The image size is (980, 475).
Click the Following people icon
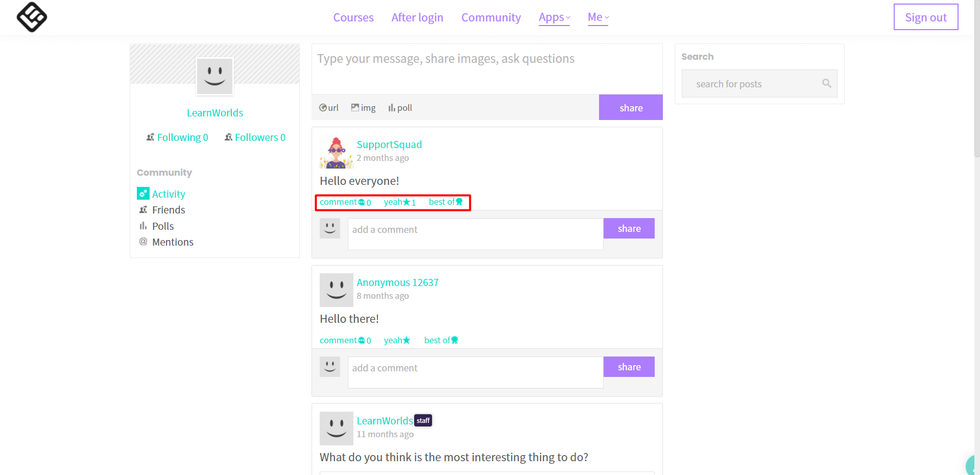(150, 137)
